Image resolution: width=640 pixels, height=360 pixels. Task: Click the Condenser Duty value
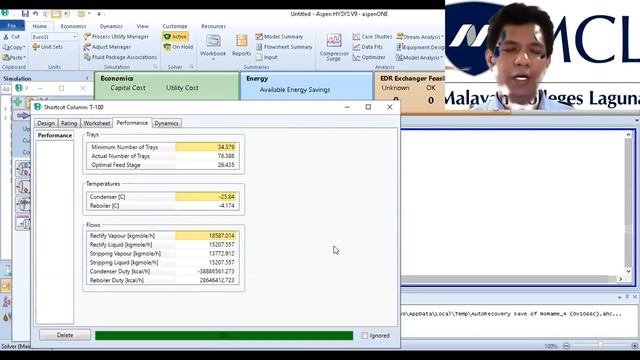point(207,271)
